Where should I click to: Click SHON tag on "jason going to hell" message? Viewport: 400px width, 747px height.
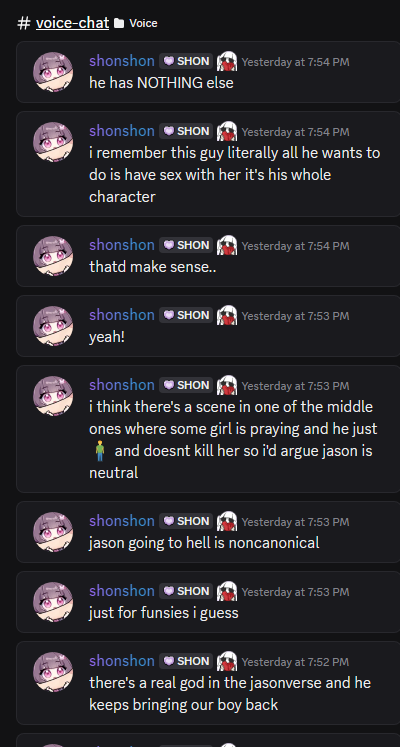[186, 521]
